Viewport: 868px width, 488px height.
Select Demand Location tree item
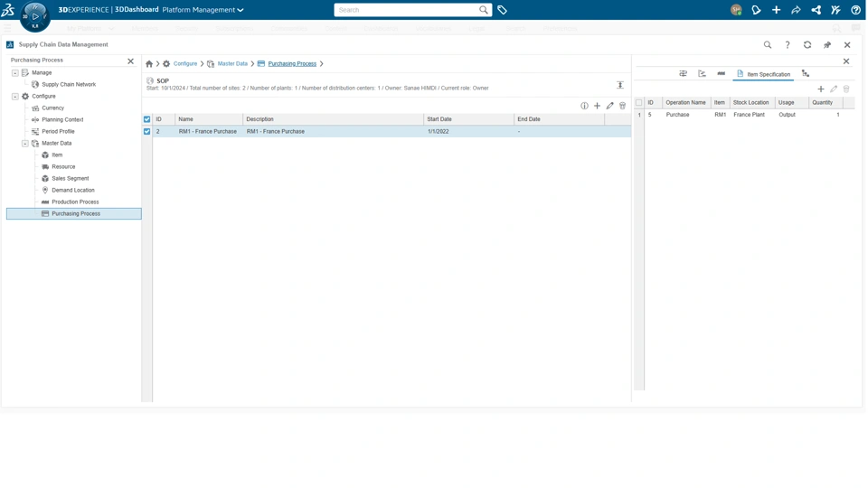click(x=73, y=191)
